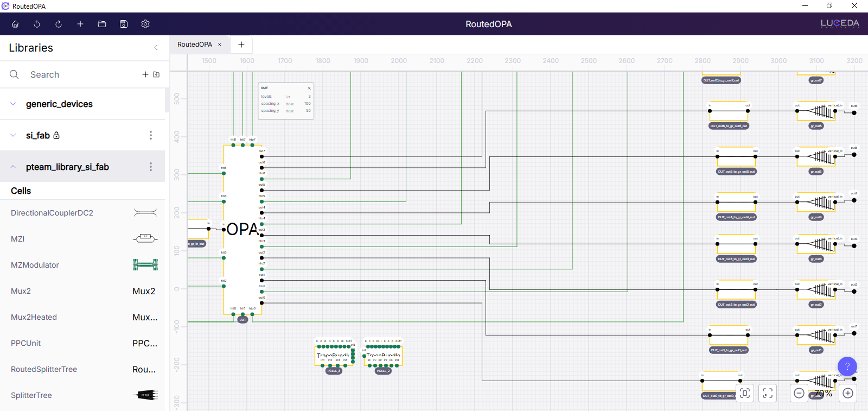The image size is (868, 411).
Task: Save the design with disk icon
Action: tap(124, 24)
